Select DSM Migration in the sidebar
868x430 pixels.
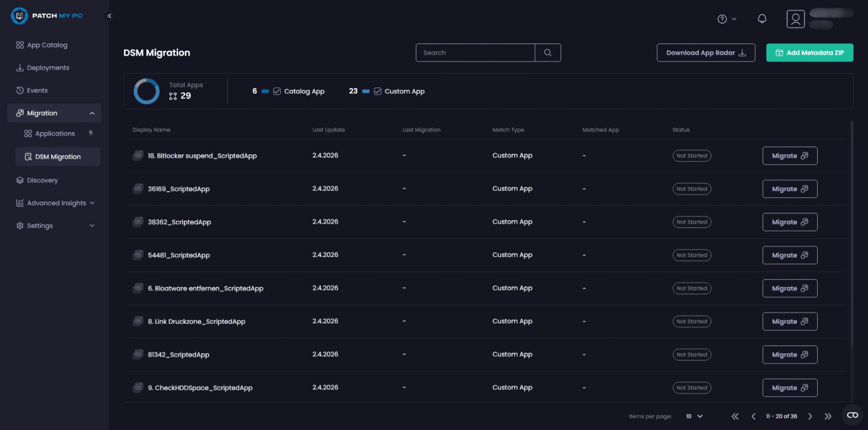58,157
